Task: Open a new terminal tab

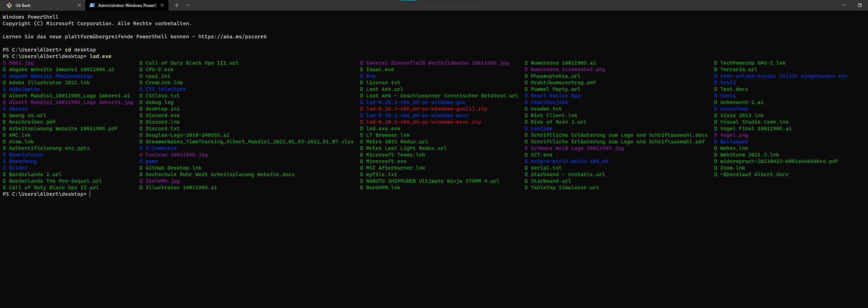Action: (177, 5)
